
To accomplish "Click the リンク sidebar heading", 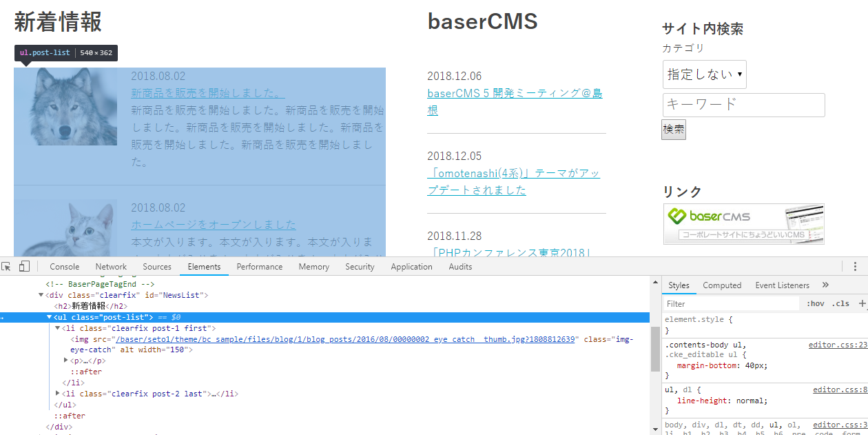I will coord(682,191).
